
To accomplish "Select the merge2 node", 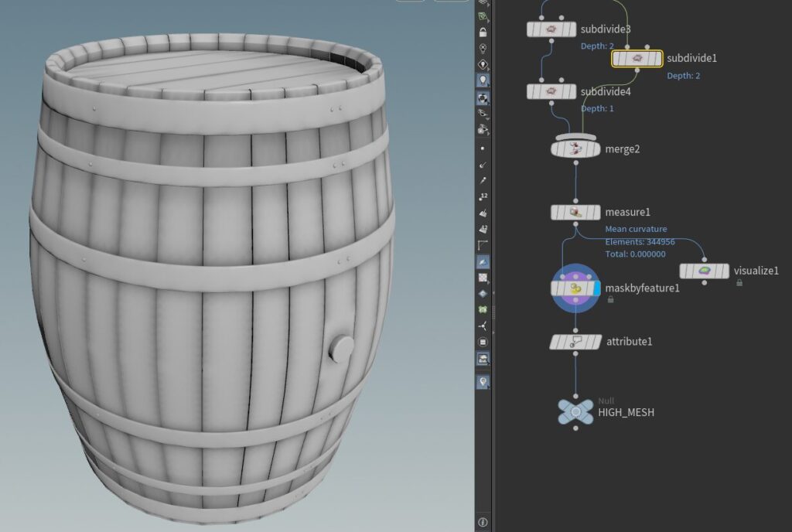I will (x=575, y=149).
